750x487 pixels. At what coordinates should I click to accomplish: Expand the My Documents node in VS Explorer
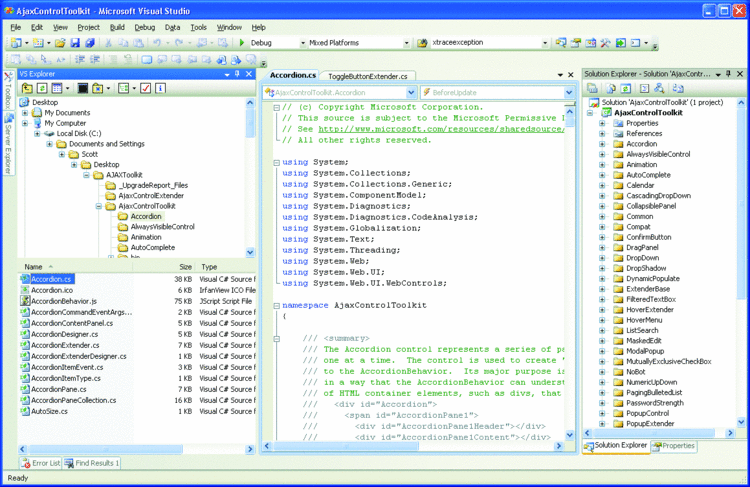[x=25, y=113]
